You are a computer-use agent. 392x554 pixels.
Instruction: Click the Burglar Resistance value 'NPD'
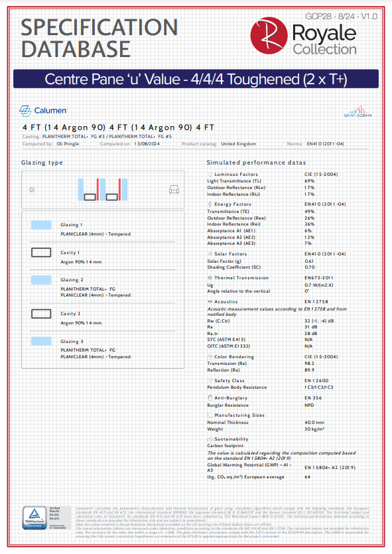coord(309,405)
